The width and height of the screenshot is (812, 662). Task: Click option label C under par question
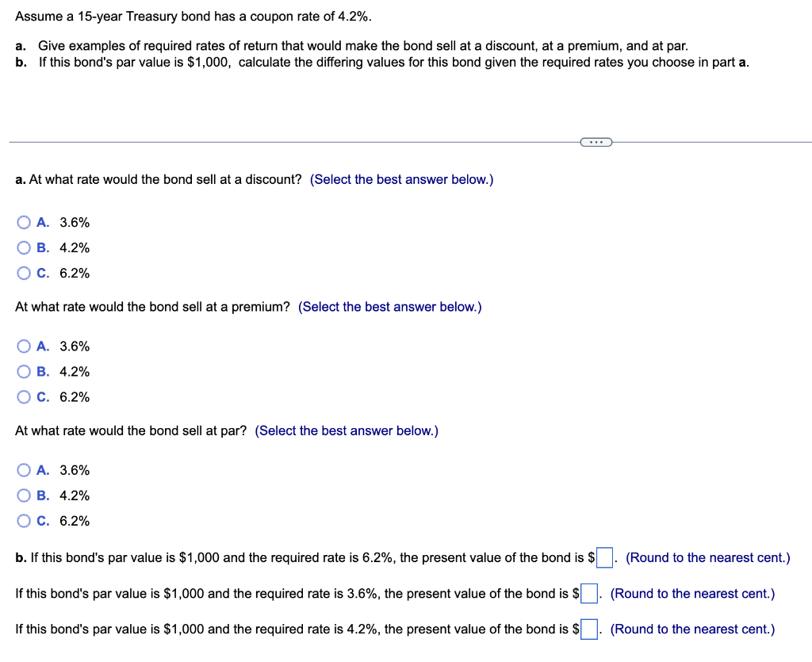43,521
